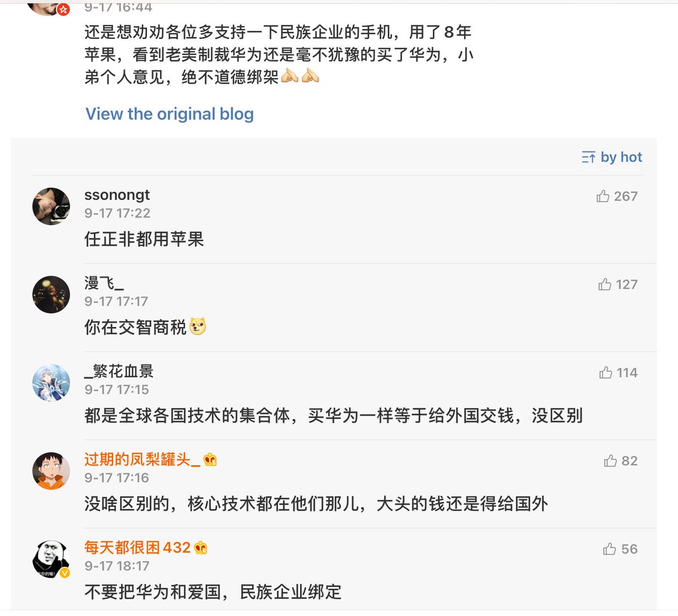
Task: Open ssonongt's profile via username
Action: coord(117,195)
